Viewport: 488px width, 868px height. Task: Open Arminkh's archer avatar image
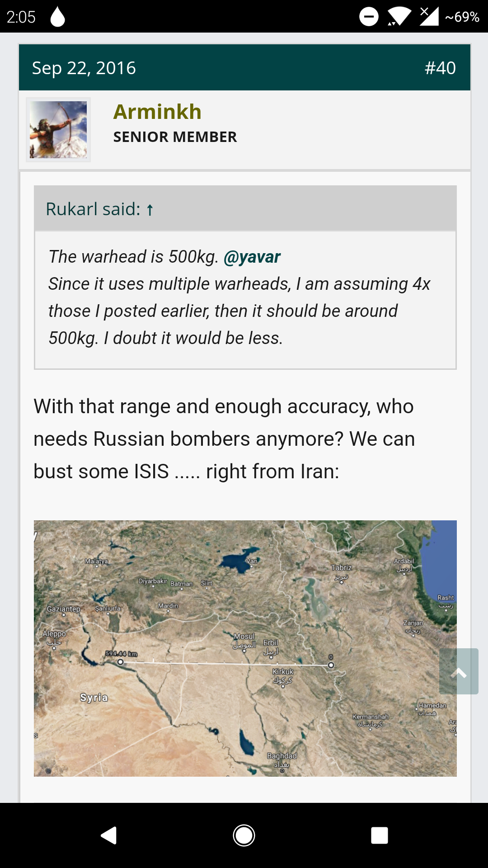pyautogui.click(x=58, y=130)
